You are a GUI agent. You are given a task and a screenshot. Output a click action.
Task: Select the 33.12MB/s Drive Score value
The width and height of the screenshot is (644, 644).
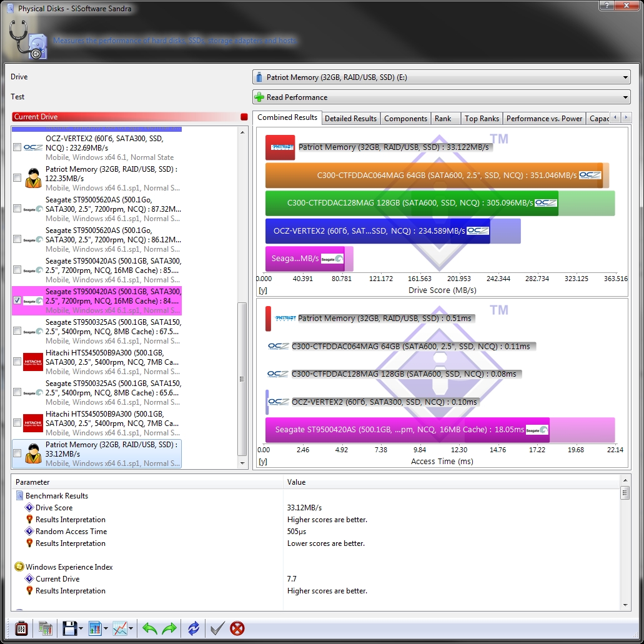(x=304, y=508)
